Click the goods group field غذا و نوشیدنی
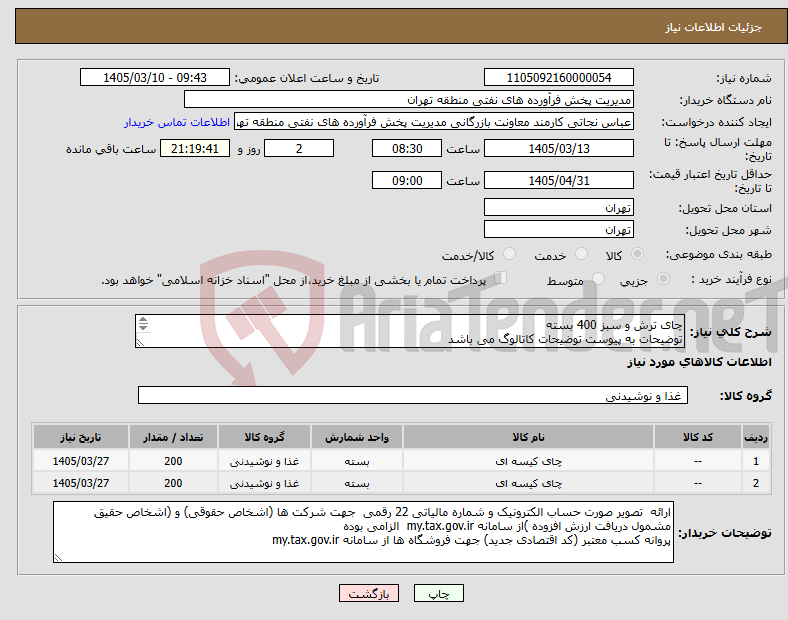The width and height of the screenshot is (788, 620). coord(413,395)
